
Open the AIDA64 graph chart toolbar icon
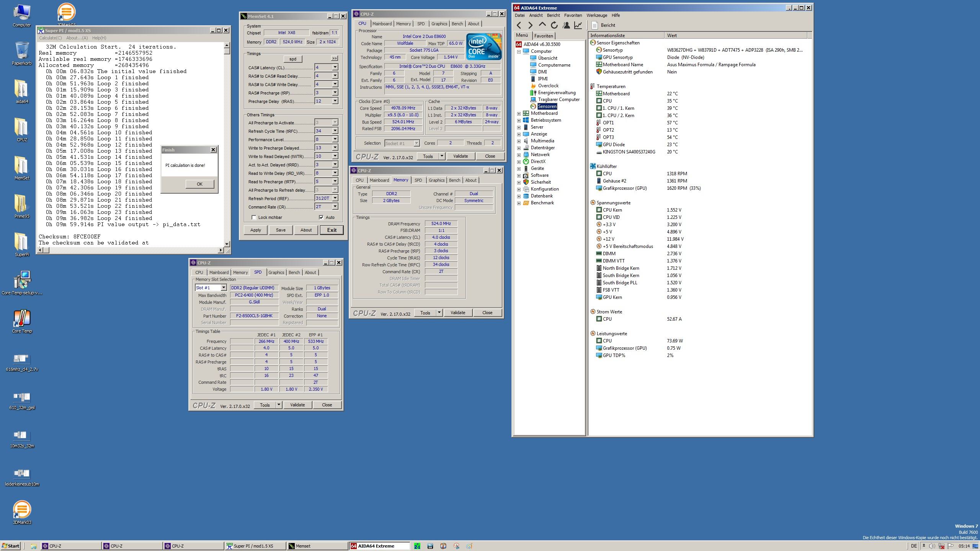coord(578,25)
